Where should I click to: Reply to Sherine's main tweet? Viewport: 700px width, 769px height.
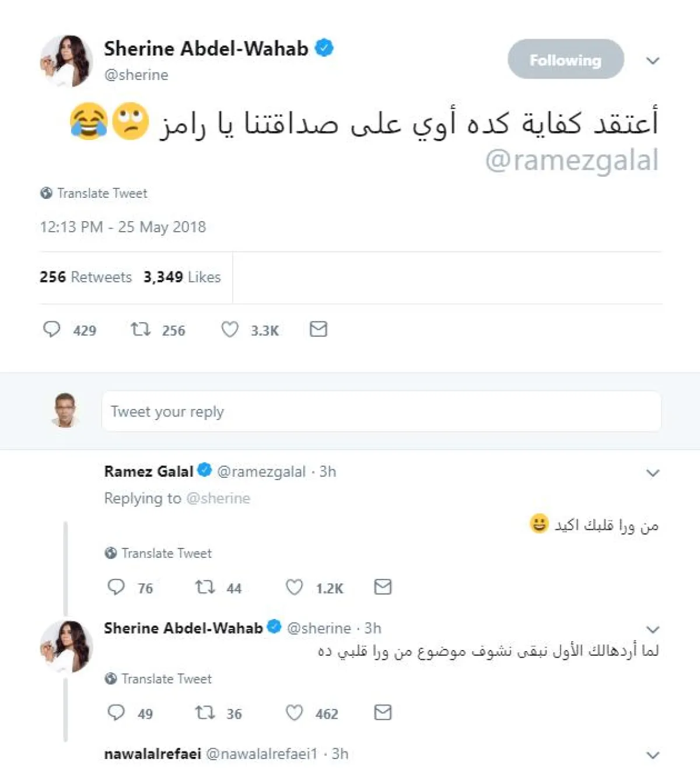pyautogui.click(x=52, y=330)
